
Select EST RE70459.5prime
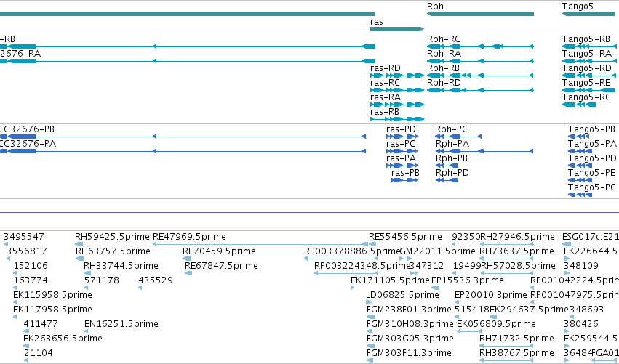[219, 251]
